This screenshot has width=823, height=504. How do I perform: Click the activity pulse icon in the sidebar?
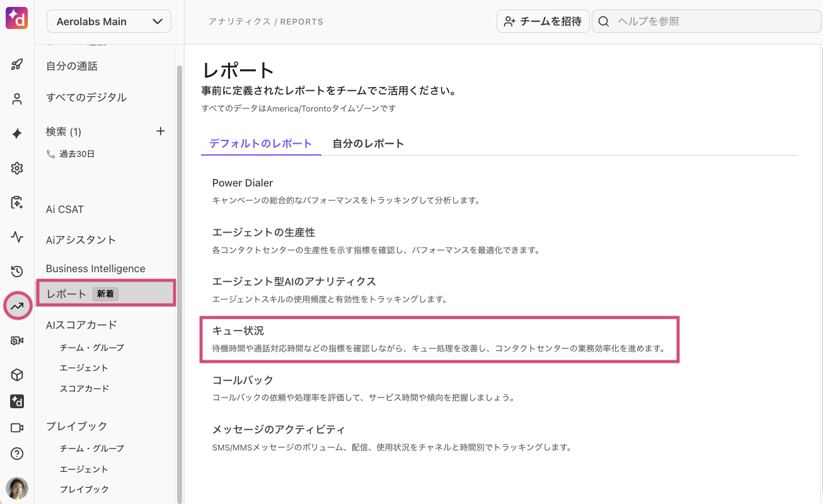coord(17,238)
